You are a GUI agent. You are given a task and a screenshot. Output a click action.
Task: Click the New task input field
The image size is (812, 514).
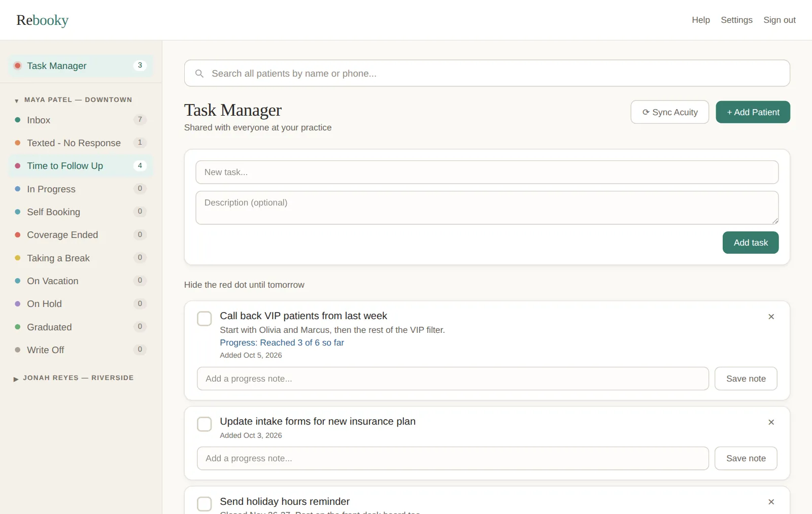487,173
